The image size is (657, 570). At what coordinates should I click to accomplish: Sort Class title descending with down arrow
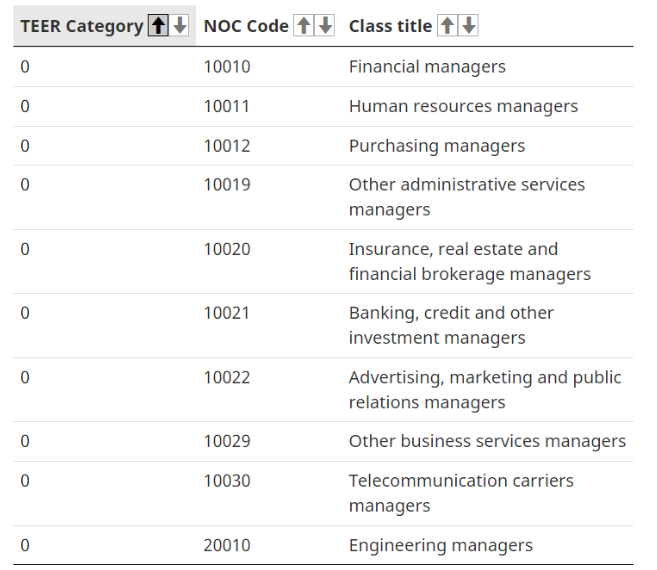pos(468,26)
